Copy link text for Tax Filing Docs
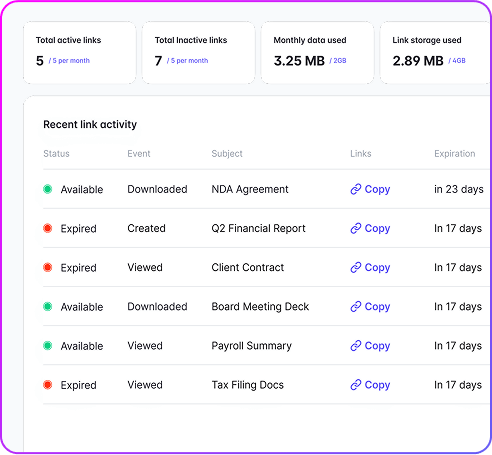492x455 pixels. 377,385
